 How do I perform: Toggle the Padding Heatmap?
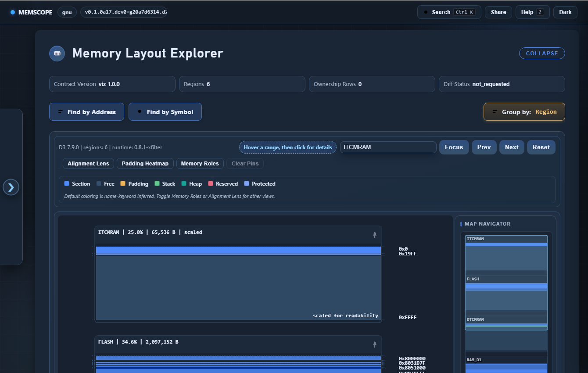[145, 164]
